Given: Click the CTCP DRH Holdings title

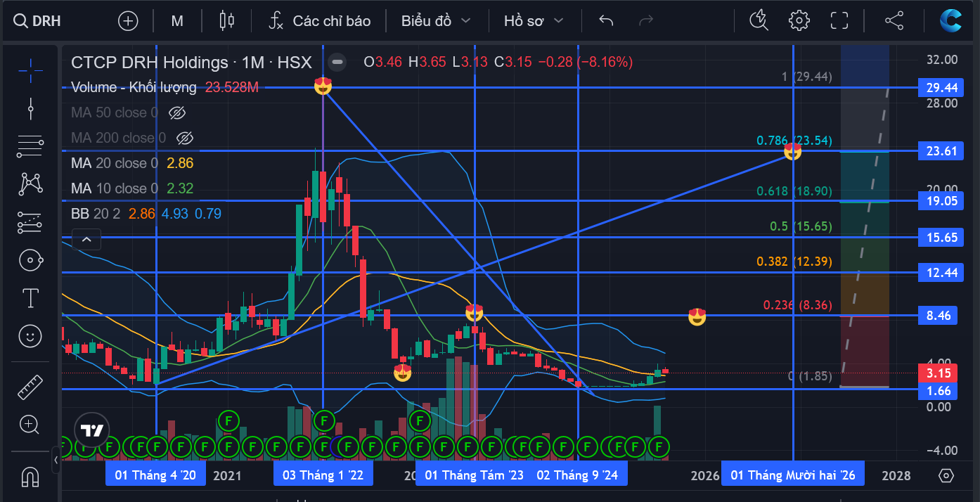Looking at the screenshot, I should (x=150, y=62).
